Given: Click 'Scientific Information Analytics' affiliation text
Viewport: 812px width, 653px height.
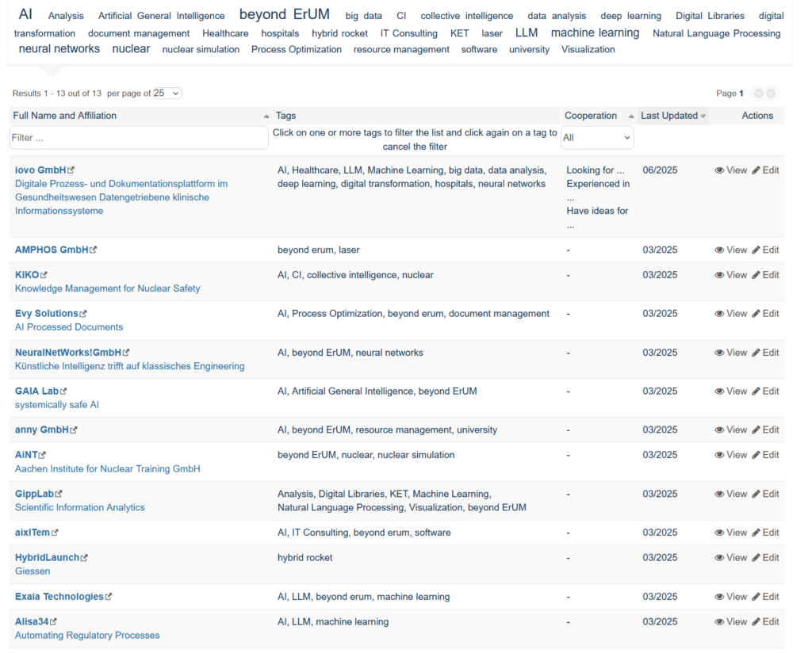Looking at the screenshot, I should tap(80, 508).
